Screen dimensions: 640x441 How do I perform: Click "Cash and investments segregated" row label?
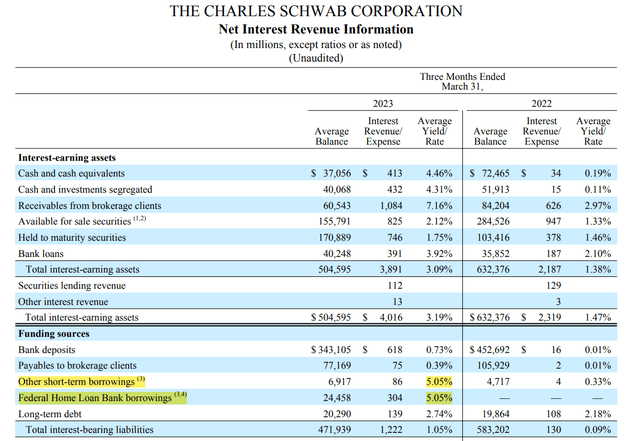85,189
